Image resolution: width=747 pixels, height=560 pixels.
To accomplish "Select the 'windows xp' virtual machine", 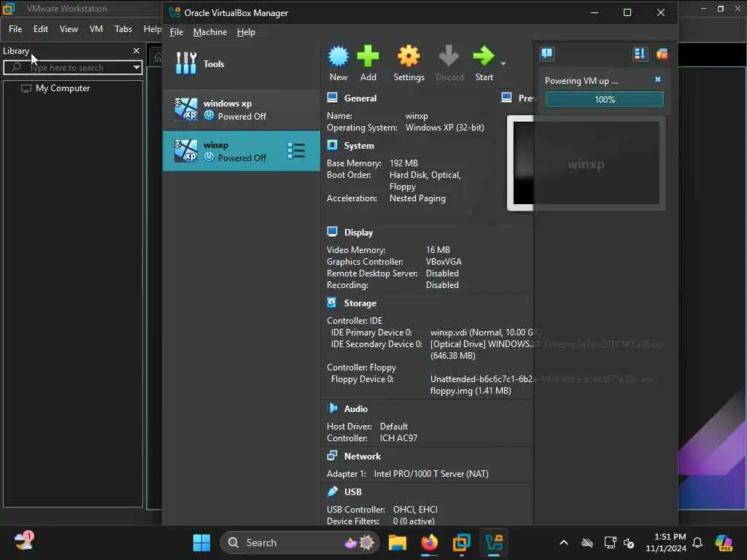I will pyautogui.click(x=241, y=109).
